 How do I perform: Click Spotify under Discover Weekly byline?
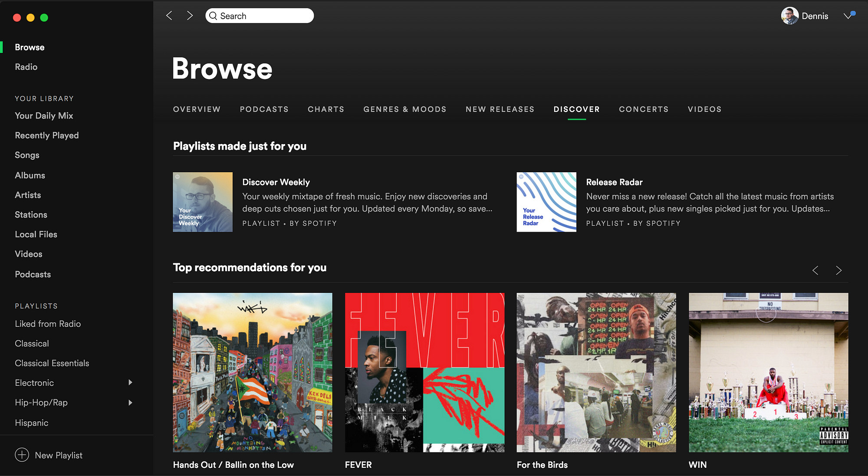click(319, 223)
